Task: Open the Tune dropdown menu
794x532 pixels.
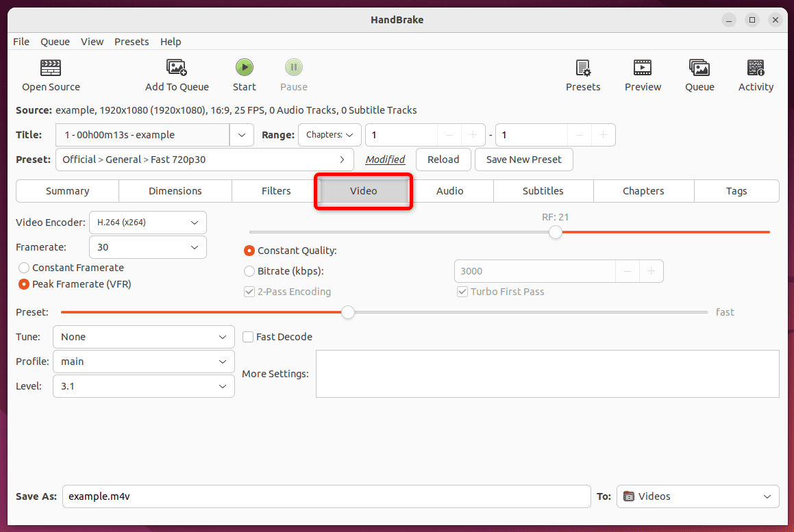Action: tap(143, 337)
